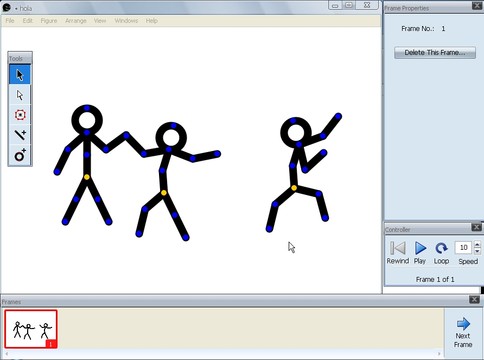Close the Controller panel
484x360 pixels.
coord(477,227)
